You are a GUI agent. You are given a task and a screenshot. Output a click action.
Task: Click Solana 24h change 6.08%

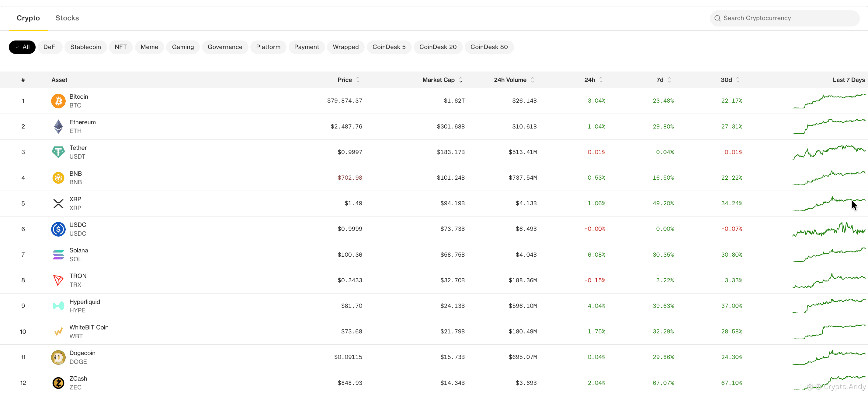pyautogui.click(x=596, y=255)
